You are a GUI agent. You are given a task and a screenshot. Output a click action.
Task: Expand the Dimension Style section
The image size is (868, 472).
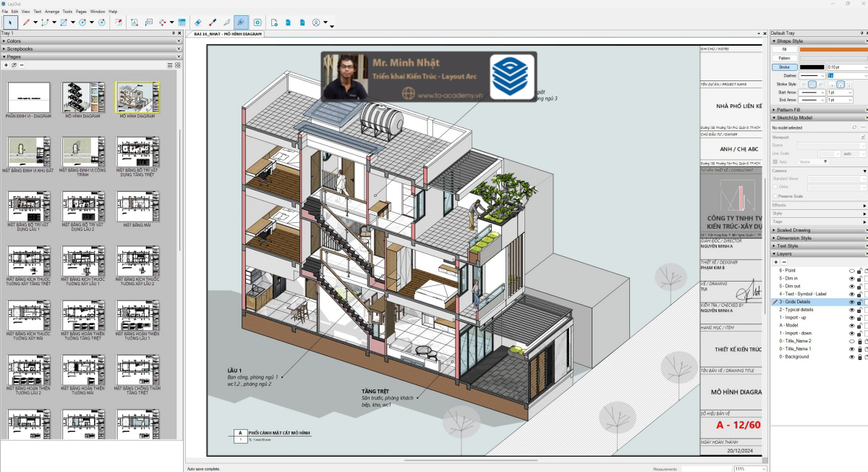(817, 238)
